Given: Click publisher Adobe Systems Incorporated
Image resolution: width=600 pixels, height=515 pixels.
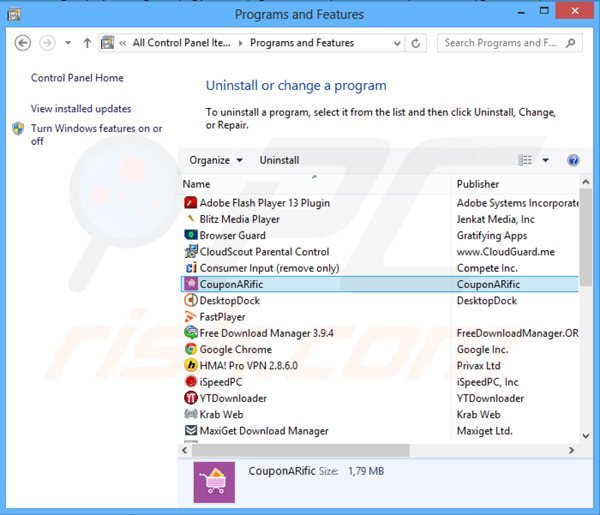Looking at the screenshot, I should (x=517, y=203).
